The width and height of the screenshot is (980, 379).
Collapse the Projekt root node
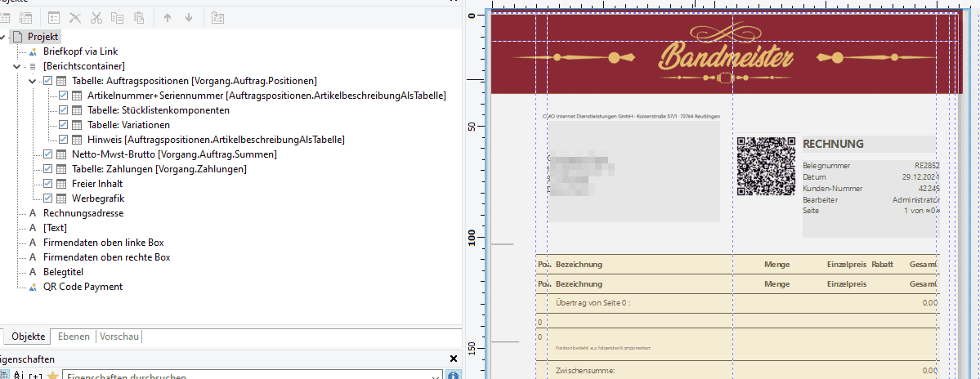click(x=2, y=37)
